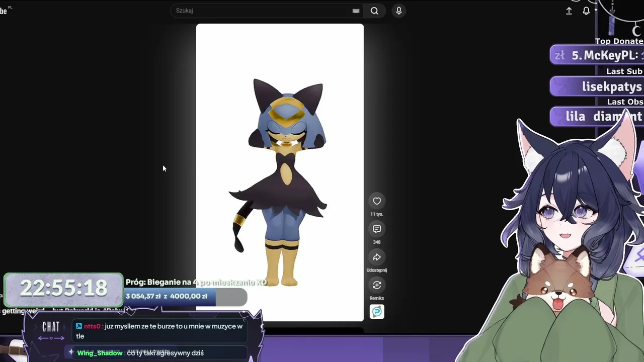
Task: Open the sound thumbnail below Remiks
Action: point(377,312)
